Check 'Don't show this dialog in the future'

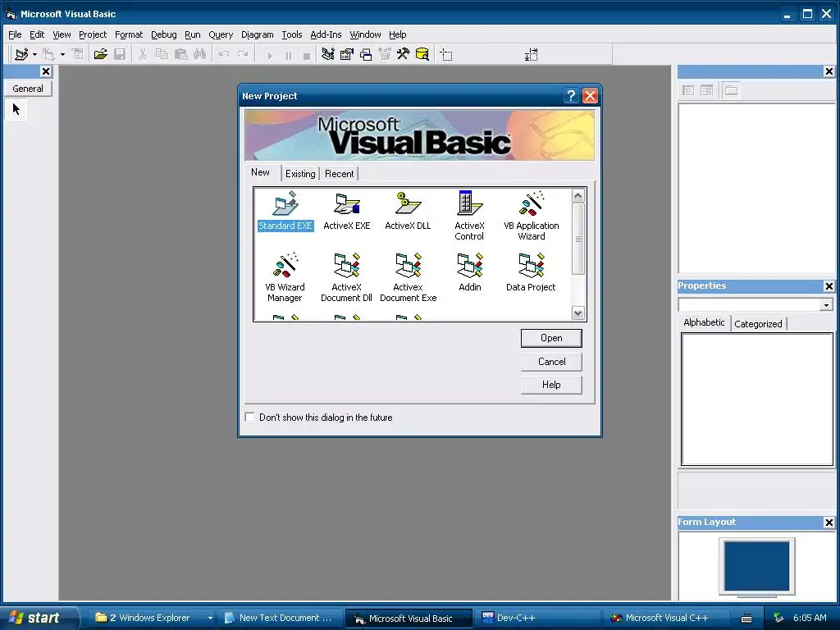pos(249,417)
